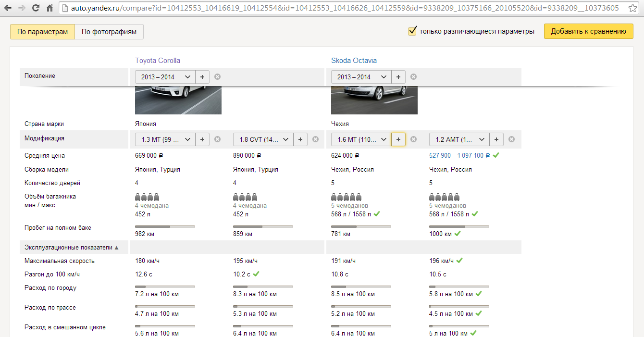
Task: Bookmark this page with the star icon
Action: tap(632, 8)
